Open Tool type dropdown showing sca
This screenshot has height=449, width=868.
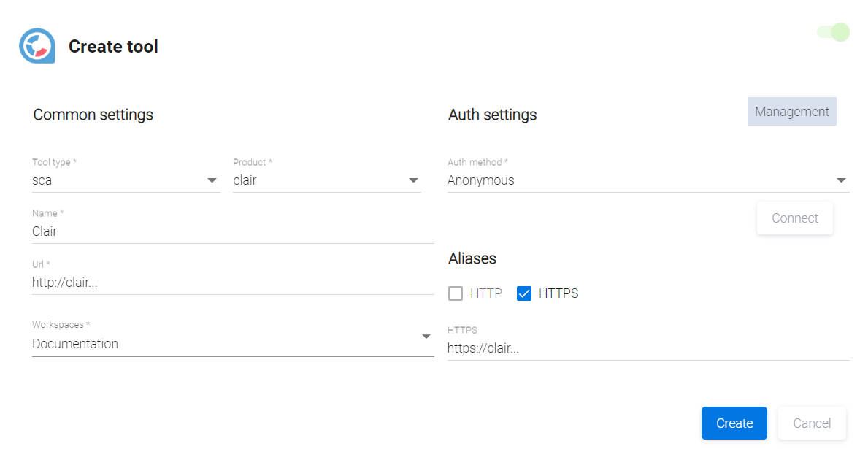[117, 180]
